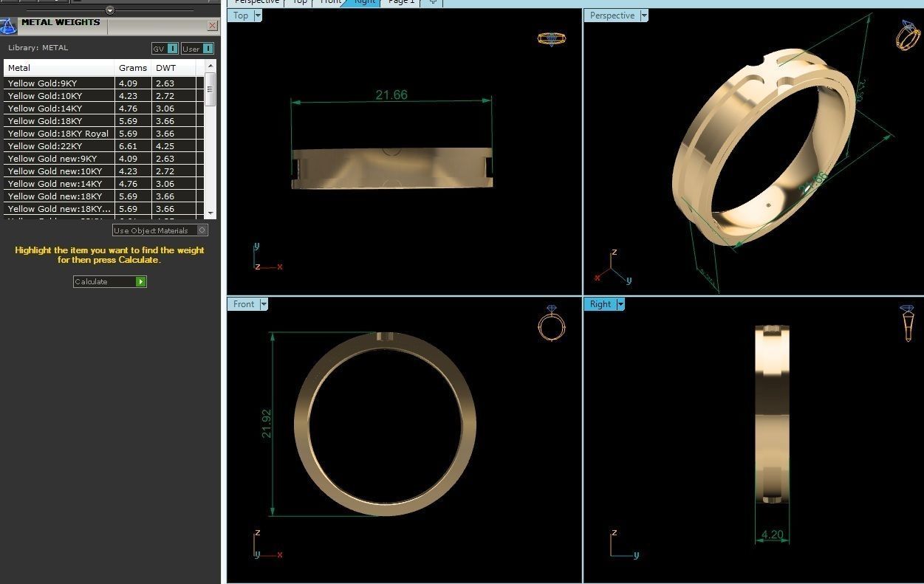The width and height of the screenshot is (924, 584).
Task: Activate the Top viewport title label
Action: 241,16
